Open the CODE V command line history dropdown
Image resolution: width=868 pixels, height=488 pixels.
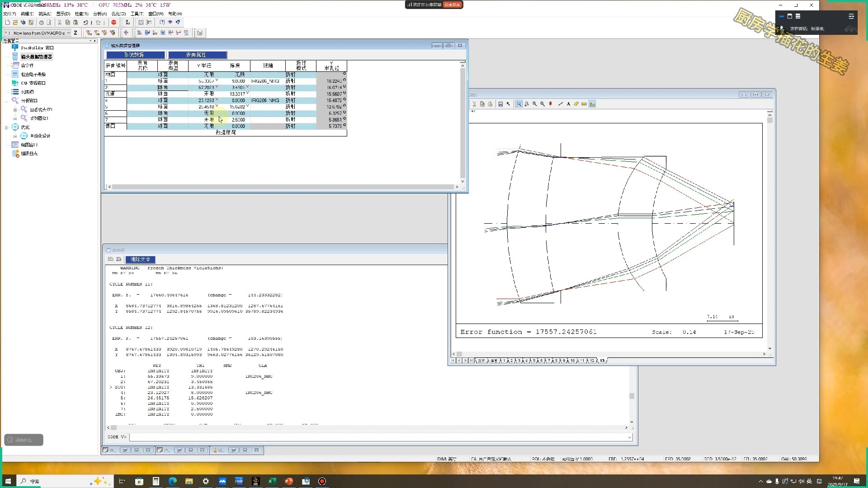coord(629,437)
